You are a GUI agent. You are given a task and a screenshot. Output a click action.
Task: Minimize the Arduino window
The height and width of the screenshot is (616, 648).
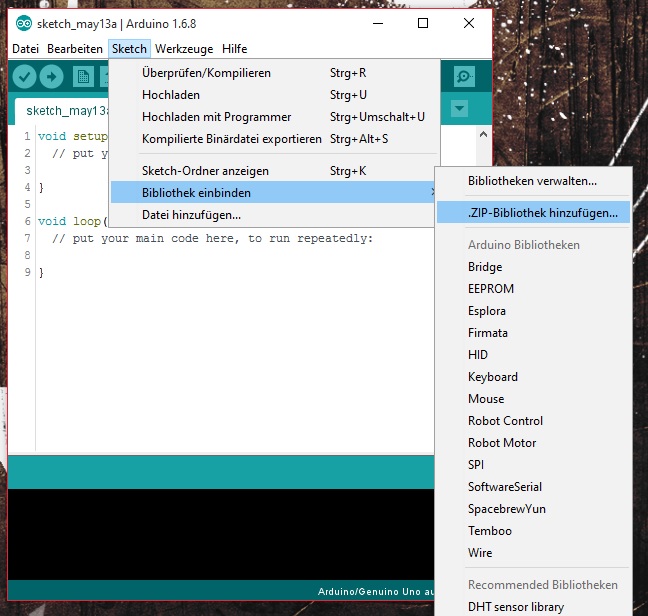(378, 24)
